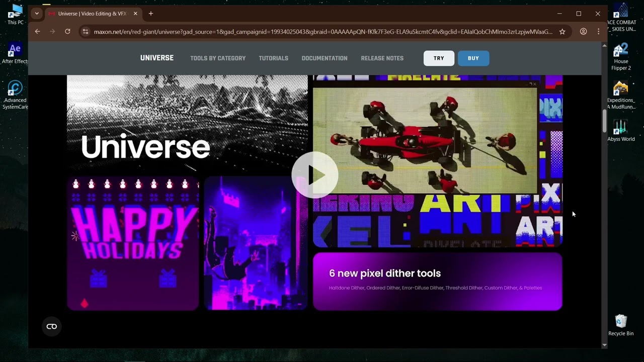The image size is (644, 362).
Task: Click the browser back arrow
Action: [x=37, y=32]
